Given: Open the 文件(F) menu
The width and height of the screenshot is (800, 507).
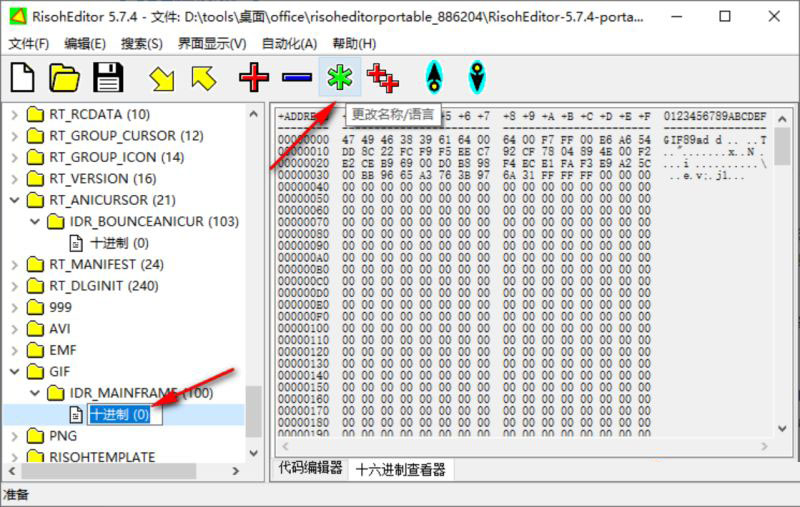Looking at the screenshot, I should [x=29, y=43].
